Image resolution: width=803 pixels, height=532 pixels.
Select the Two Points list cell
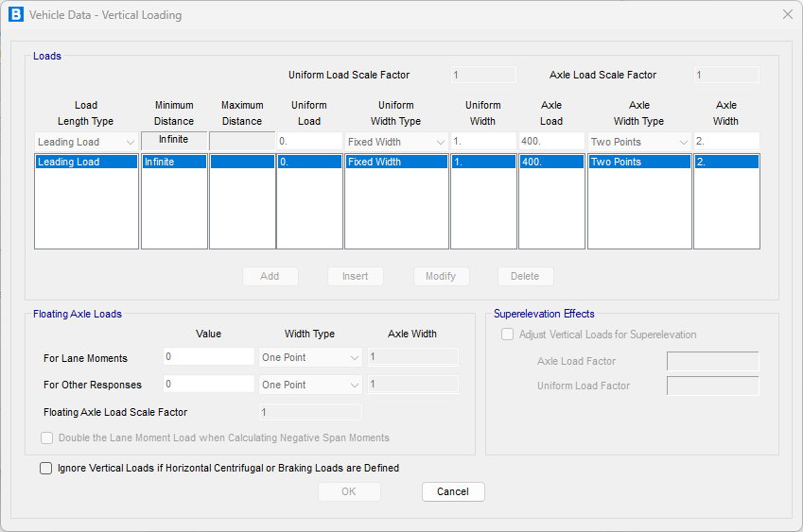pos(639,162)
